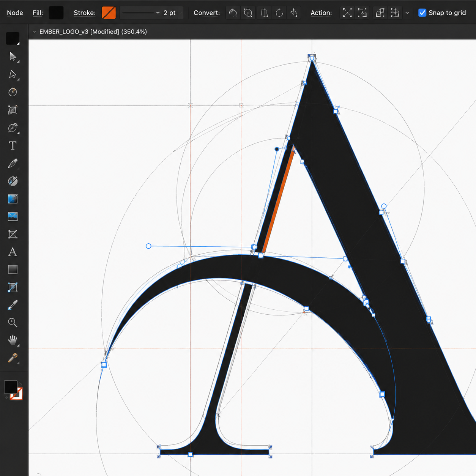Pick the Pencil tool
This screenshot has width=476, height=476.
tap(13, 164)
